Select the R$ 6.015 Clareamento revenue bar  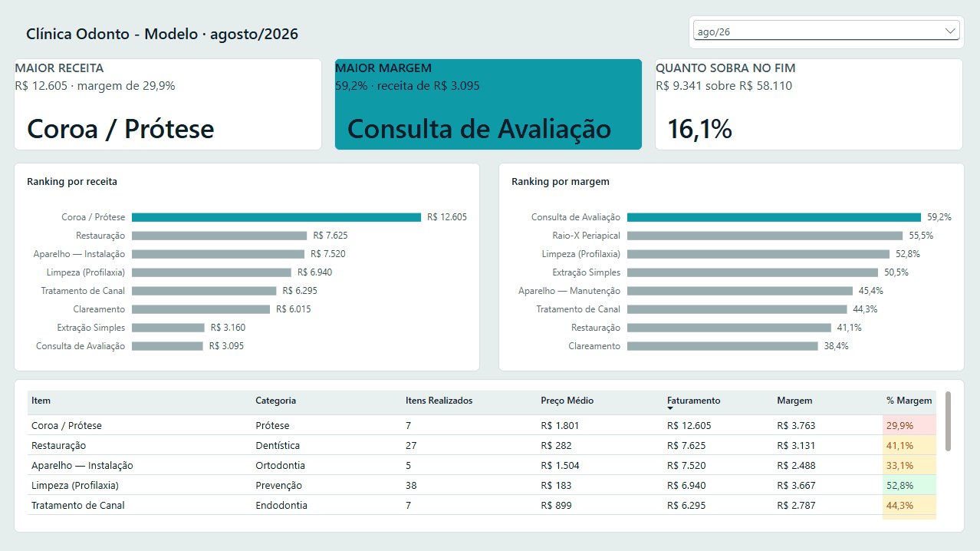click(x=201, y=309)
